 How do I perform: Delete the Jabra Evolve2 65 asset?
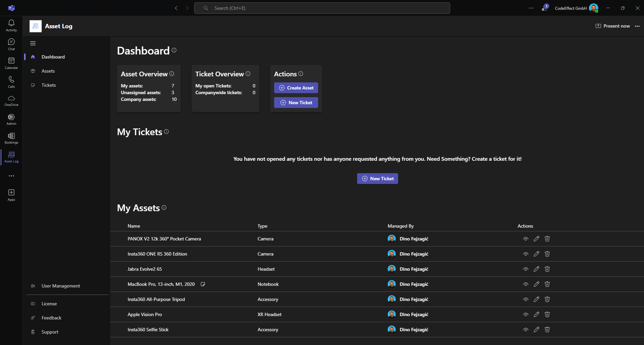547,269
